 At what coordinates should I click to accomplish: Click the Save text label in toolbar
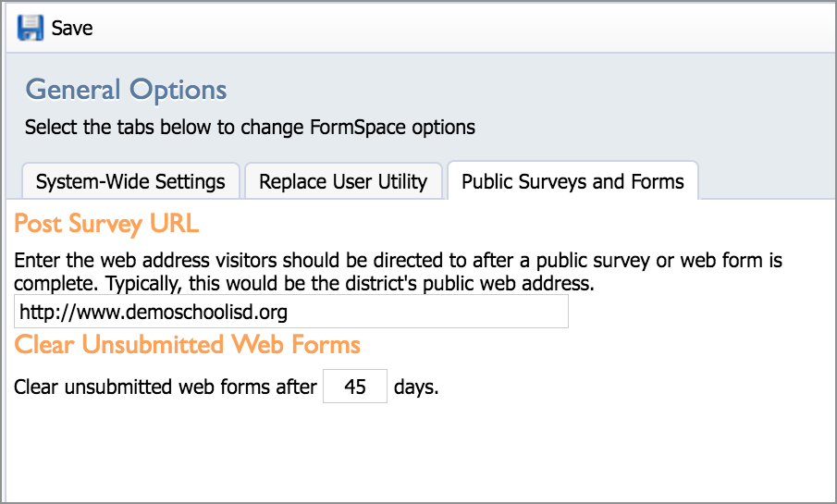click(x=71, y=29)
